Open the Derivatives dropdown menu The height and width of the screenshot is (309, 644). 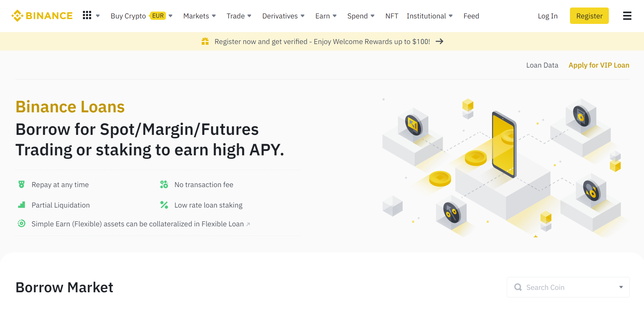(x=283, y=16)
